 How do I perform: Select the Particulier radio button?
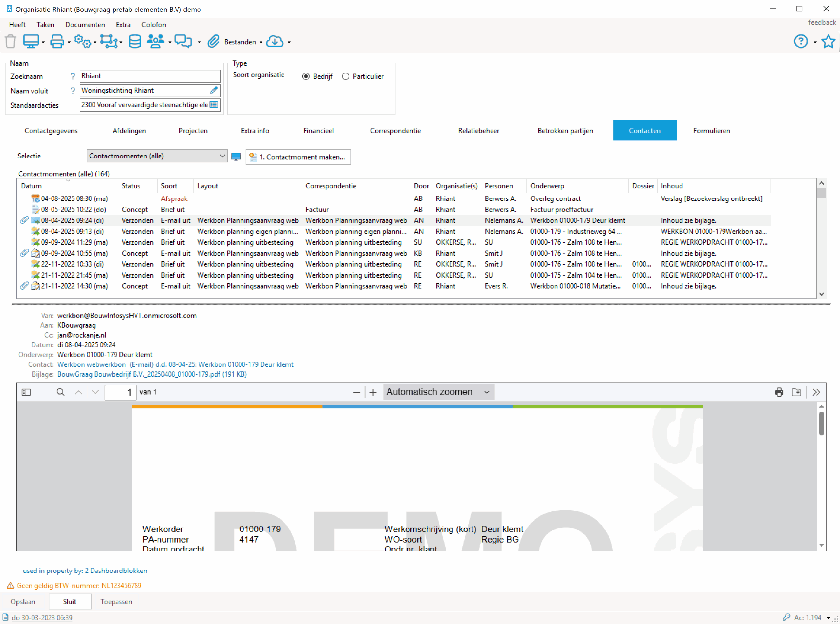[x=346, y=77]
